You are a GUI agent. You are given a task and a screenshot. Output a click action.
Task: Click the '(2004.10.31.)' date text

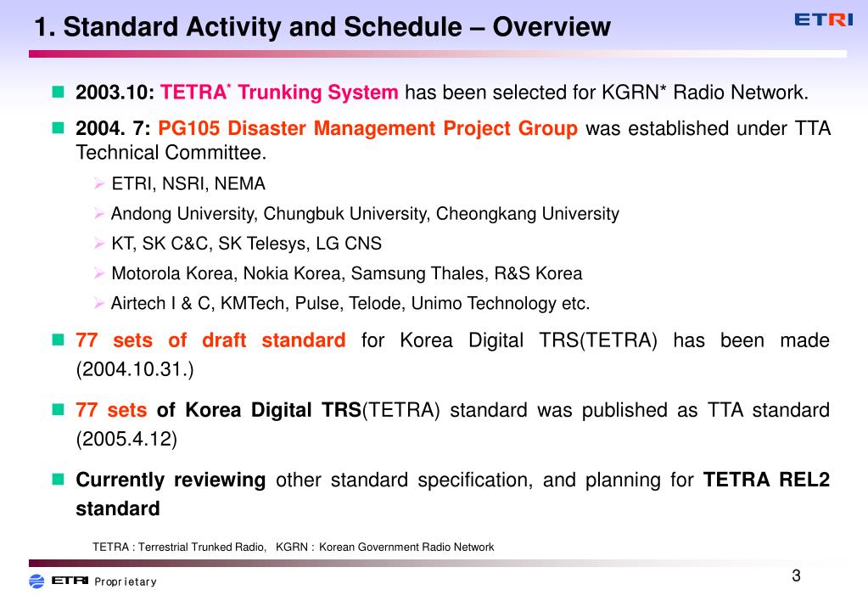[135, 369]
